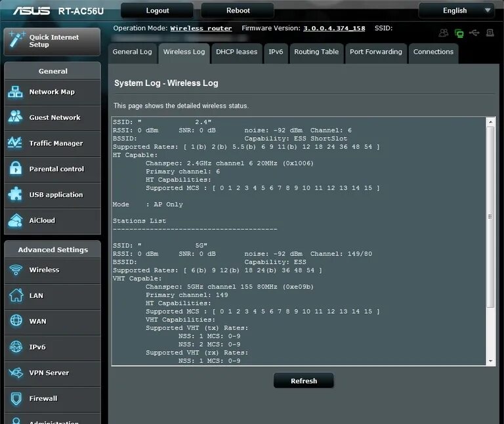Image resolution: width=504 pixels, height=424 pixels.
Task: Click "Channel: 149/80" text in log
Action: click(341, 254)
